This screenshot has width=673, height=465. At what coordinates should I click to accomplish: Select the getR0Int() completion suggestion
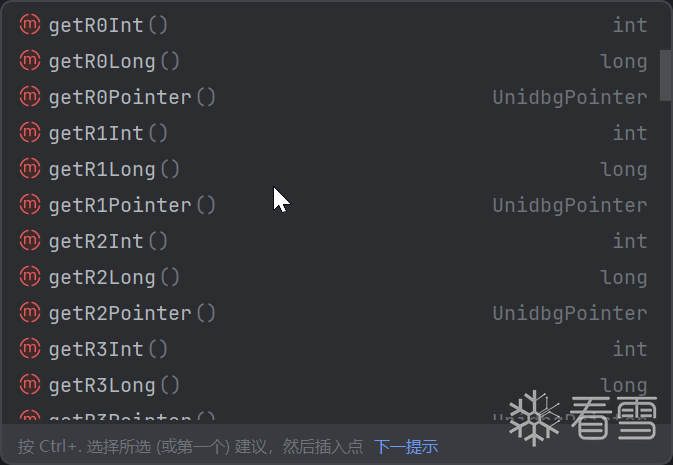108,25
